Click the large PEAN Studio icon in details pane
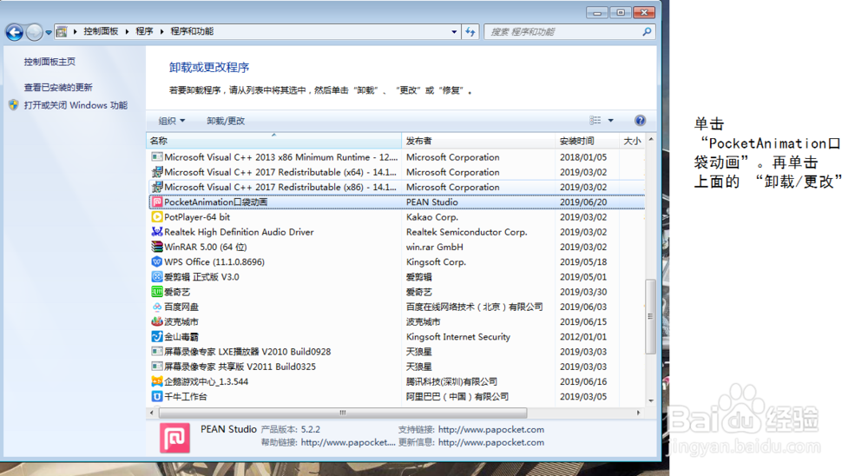868x476 pixels. [x=175, y=438]
